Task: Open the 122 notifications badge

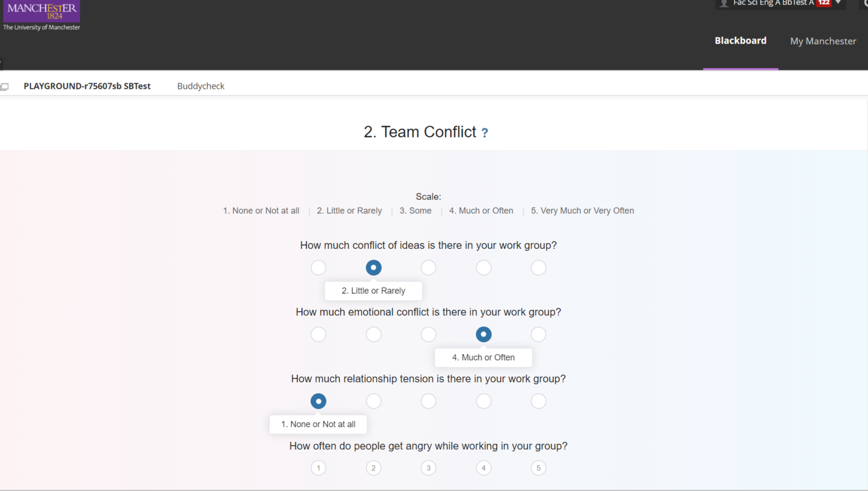Action: click(824, 3)
